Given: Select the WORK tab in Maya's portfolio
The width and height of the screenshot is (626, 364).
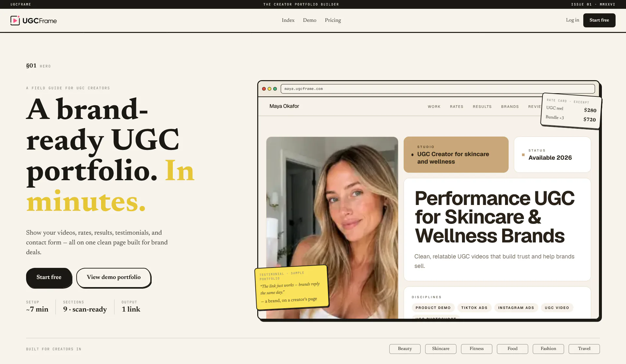Looking at the screenshot, I should [434, 107].
